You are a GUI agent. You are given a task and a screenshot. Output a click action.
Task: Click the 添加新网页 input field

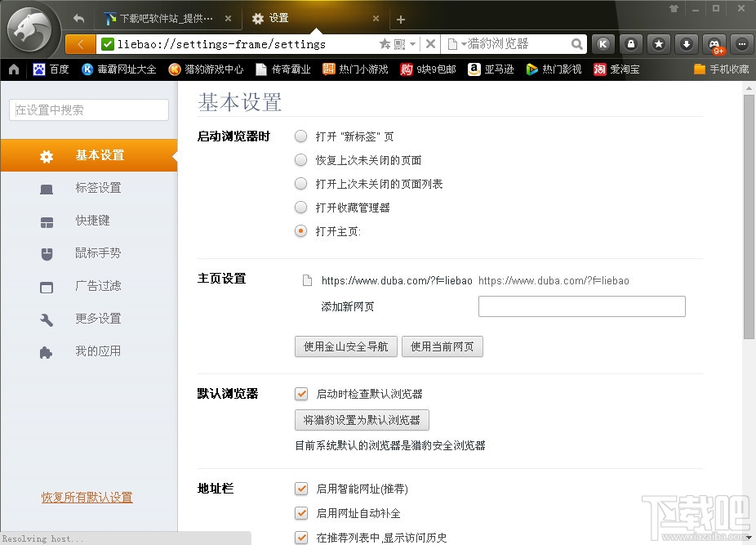click(x=581, y=306)
